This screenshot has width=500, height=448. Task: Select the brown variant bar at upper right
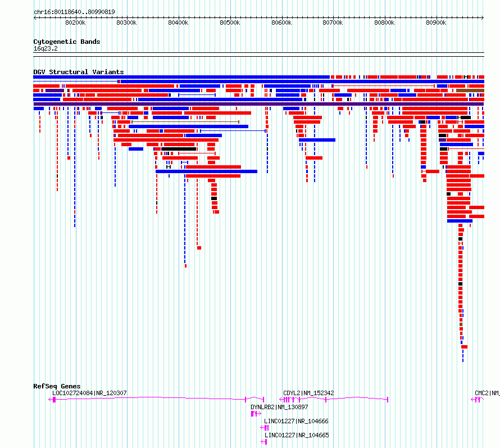click(470, 90)
